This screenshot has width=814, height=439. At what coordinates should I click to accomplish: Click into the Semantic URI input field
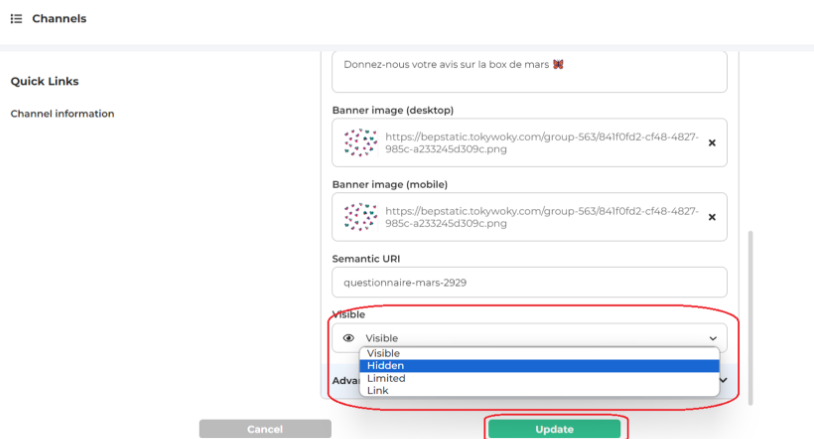[529, 282]
